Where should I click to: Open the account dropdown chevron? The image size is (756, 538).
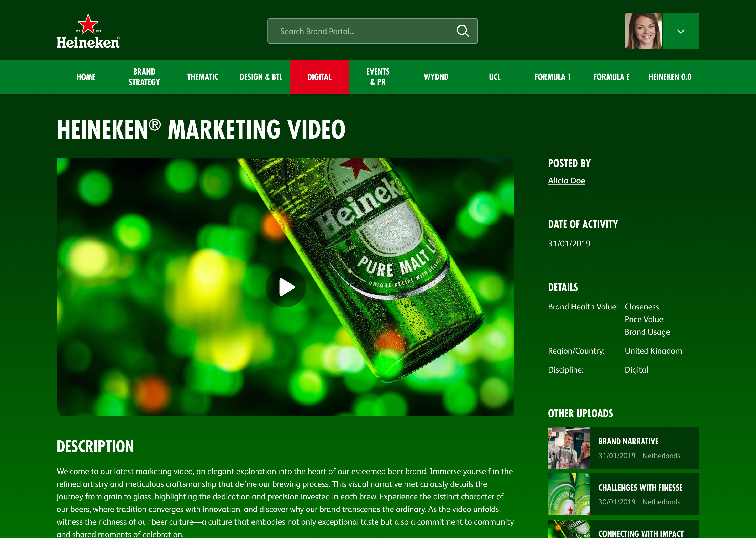click(681, 31)
